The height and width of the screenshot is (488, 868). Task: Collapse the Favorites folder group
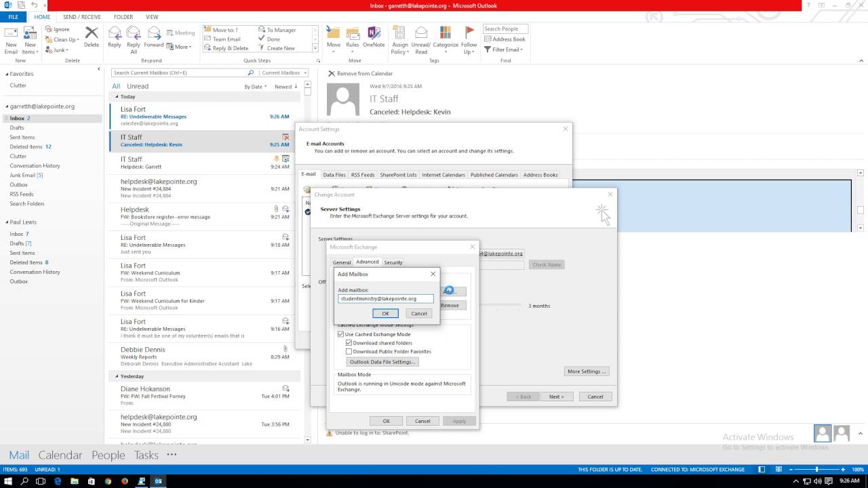coord(7,74)
